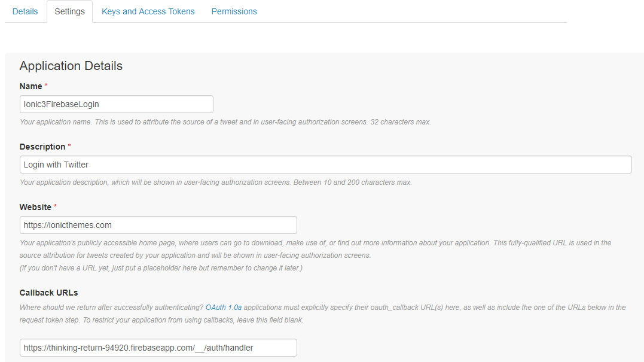644x362 pixels.
Task: Click the Name field label
Action: [31, 86]
